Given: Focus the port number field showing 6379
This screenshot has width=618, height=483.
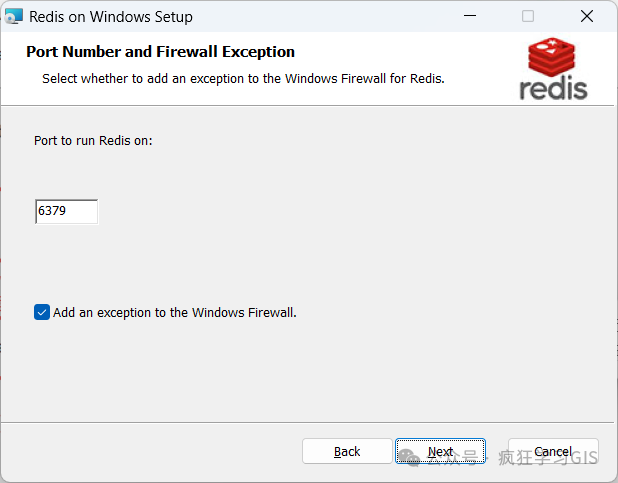Looking at the screenshot, I should click(x=67, y=212).
